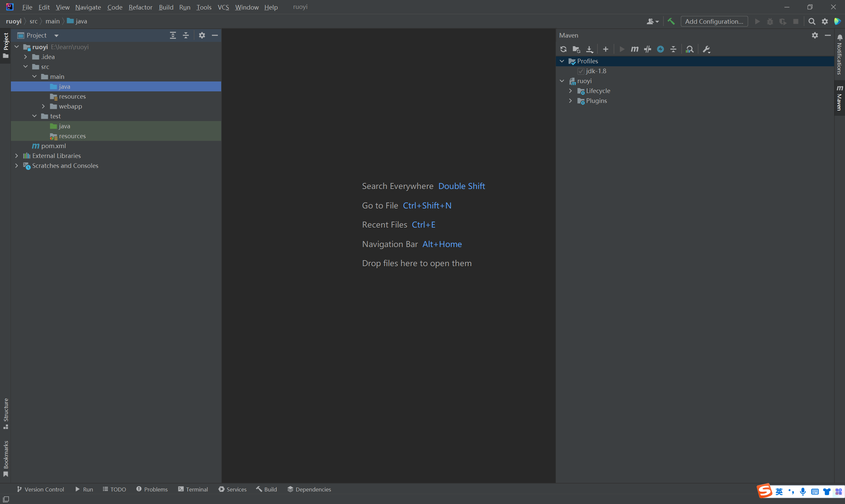Screen dimensions: 845x504
Task: Click Maven download sources icon
Action: pyautogui.click(x=590, y=49)
